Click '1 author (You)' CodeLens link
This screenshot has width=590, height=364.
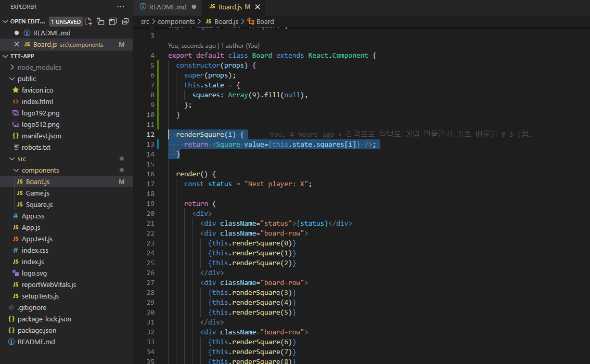click(240, 46)
